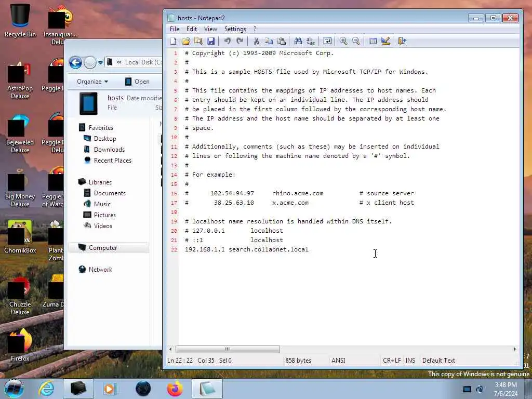
Task: Open Replace dialog toolbar icon
Action: pos(311,41)
